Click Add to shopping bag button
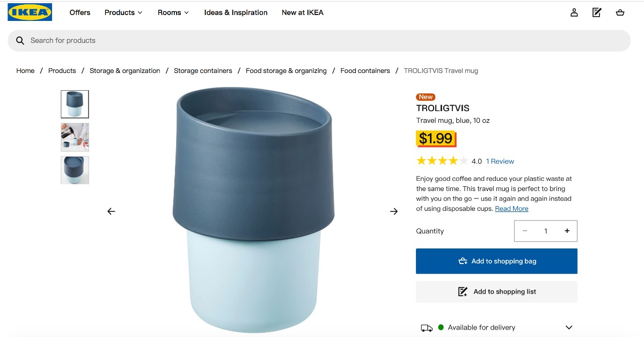This screenshot has height=337, width=644. [496, 261]
